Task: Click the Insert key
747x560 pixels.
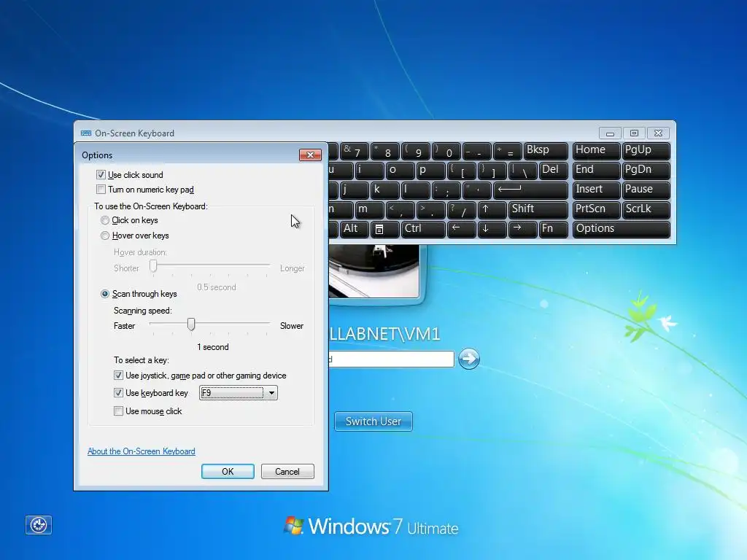Action: 597,190
